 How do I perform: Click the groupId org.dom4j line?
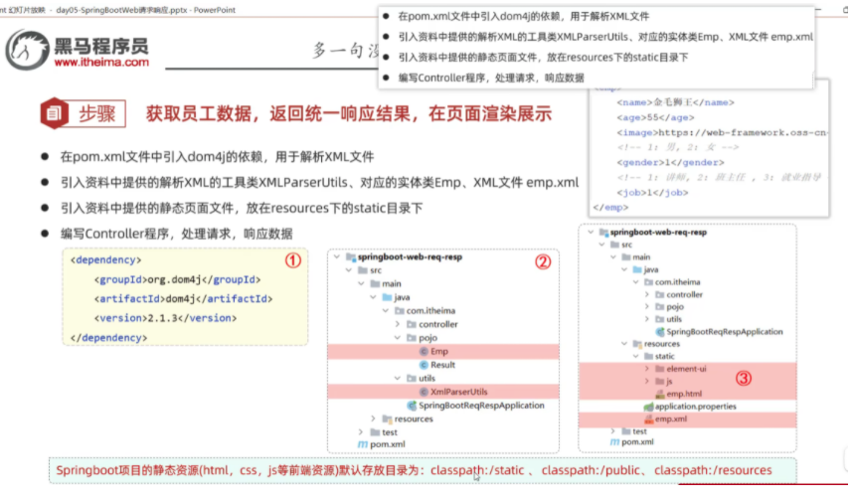point(177,279)
